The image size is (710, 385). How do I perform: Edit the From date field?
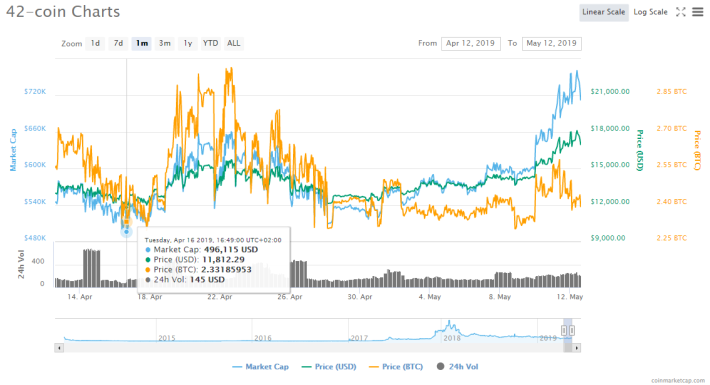click(x=470, y=43)
